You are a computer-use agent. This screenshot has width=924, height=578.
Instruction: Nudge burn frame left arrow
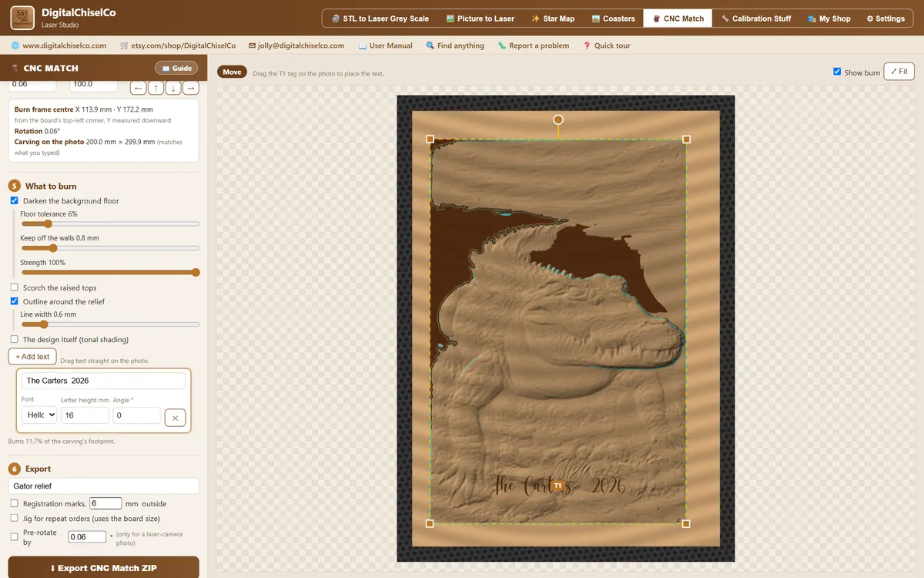pyautogui.click(x=139, y=88)
